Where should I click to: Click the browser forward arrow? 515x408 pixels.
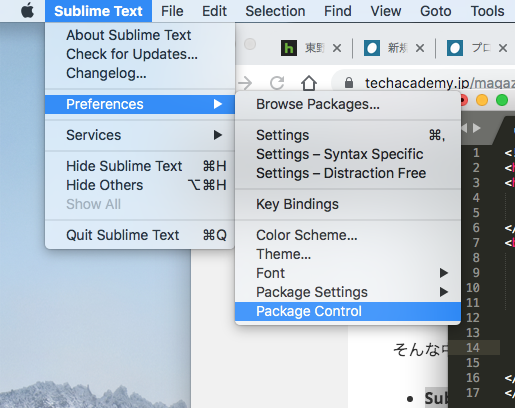[245, 83]
